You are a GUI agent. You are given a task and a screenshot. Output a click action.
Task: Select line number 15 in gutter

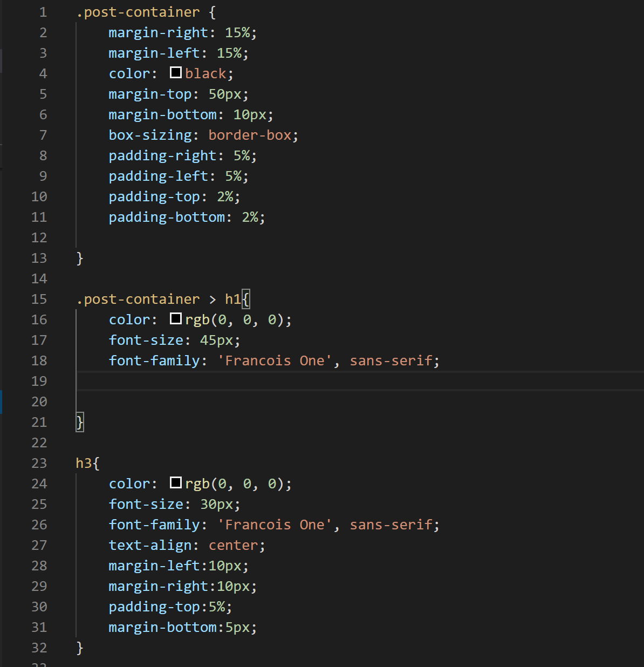click(x=39, y=299)
